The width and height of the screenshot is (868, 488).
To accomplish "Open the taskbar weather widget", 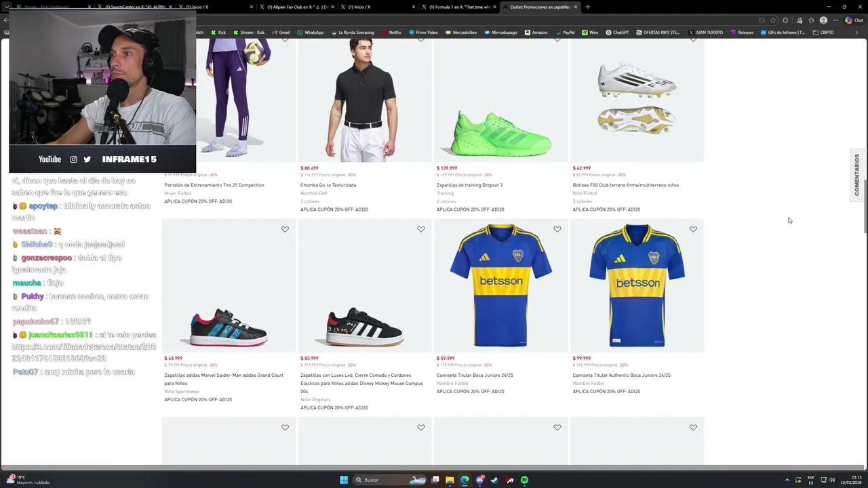I will [x=27, y=480].
